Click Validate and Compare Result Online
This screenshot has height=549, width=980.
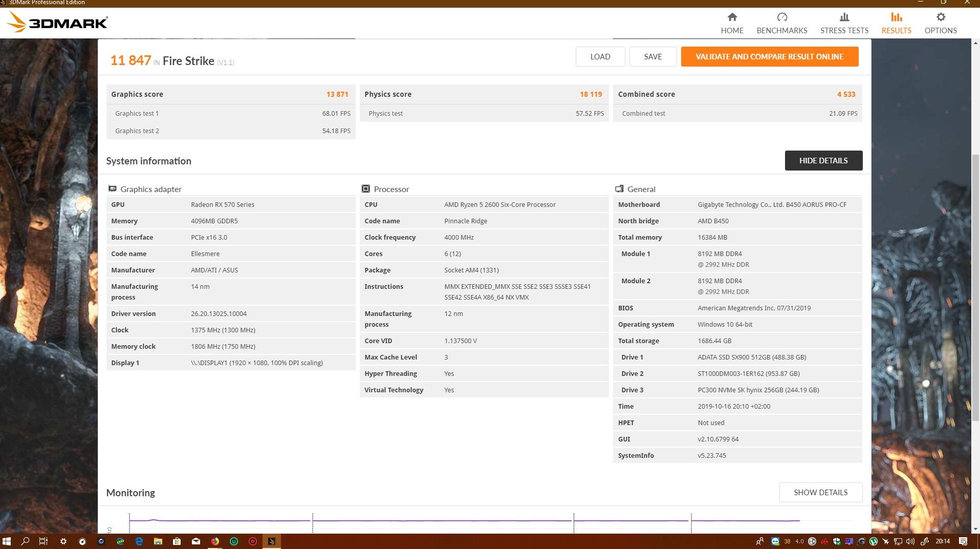[x=770, y=57]
